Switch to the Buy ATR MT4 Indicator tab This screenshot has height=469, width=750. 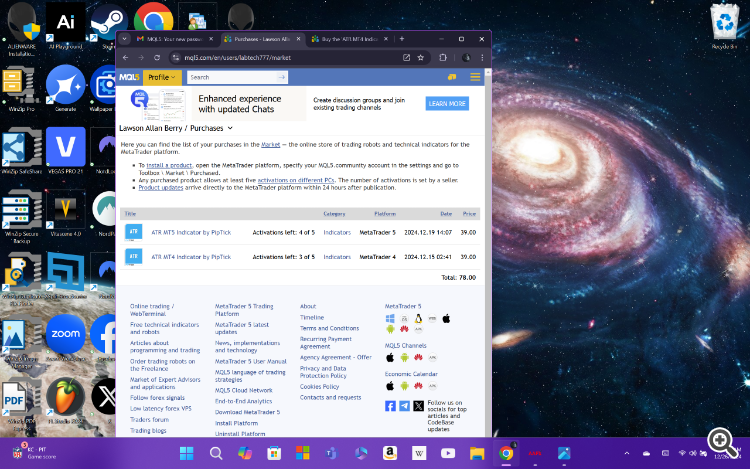pyautogui.click(x=349, y=39)
